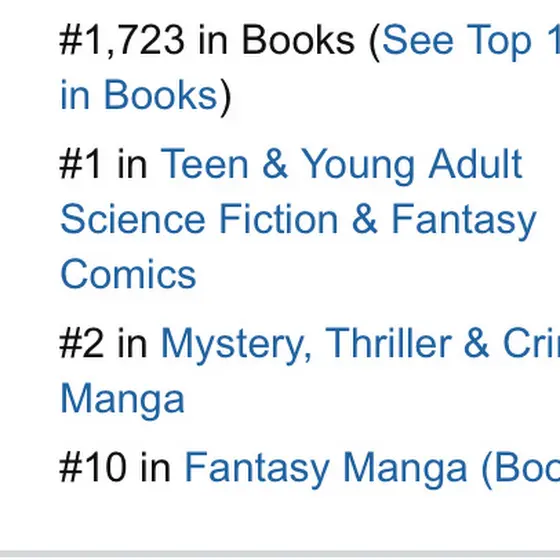Viewport: 560px width, 560px height.
Task: Click the word "Teen" in first category
Action: [204, 164]
